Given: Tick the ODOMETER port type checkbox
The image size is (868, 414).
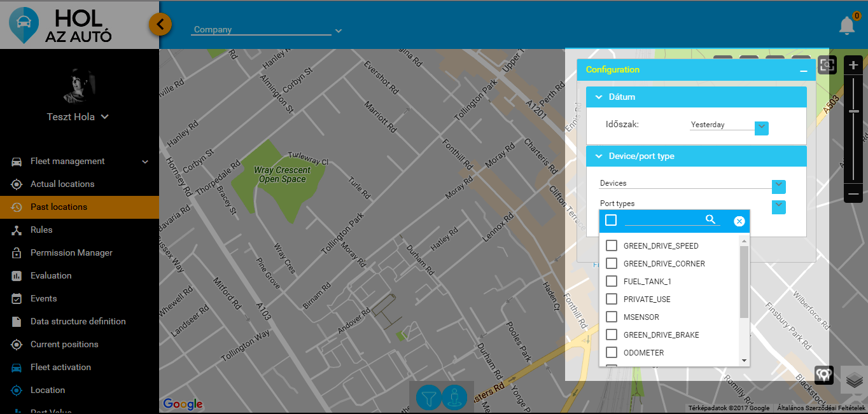Looking at the screenshot, I should [x=612, y=352].
